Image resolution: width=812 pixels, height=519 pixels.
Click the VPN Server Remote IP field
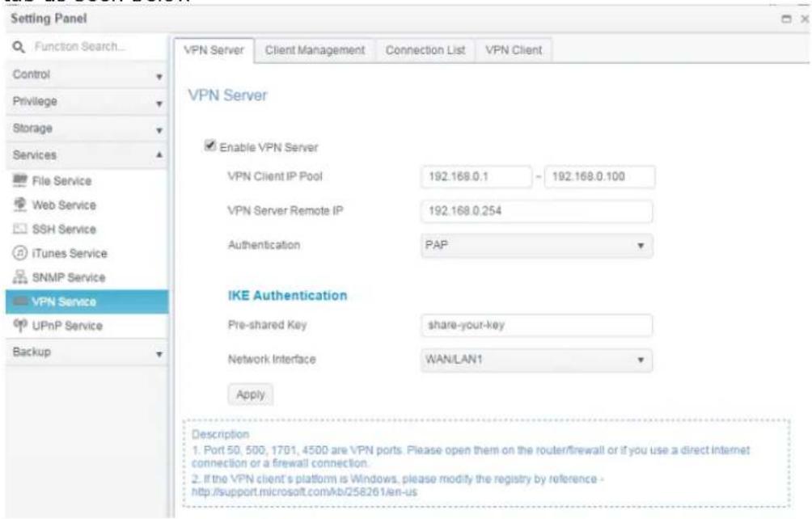point(536,211)
